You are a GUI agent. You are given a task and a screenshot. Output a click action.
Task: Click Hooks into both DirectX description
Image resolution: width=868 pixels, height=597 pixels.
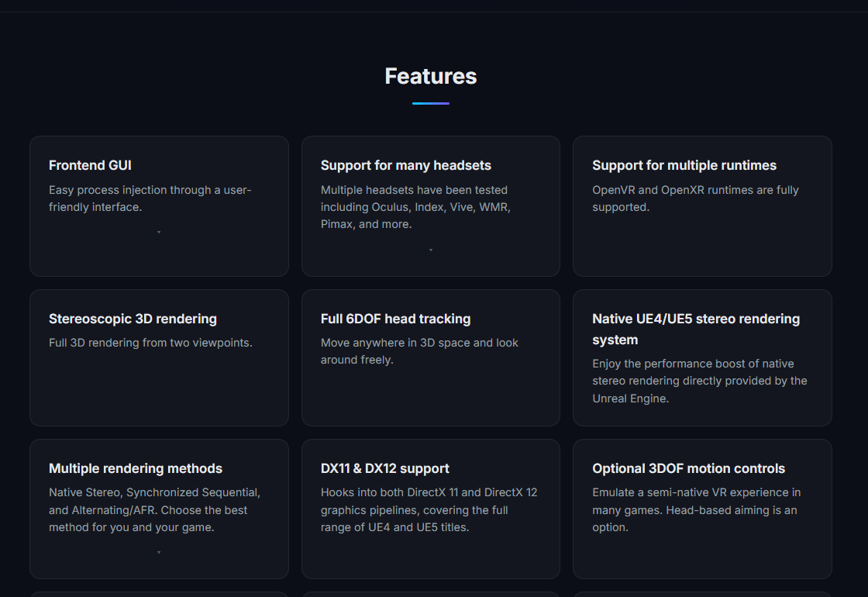coord(429,509)
